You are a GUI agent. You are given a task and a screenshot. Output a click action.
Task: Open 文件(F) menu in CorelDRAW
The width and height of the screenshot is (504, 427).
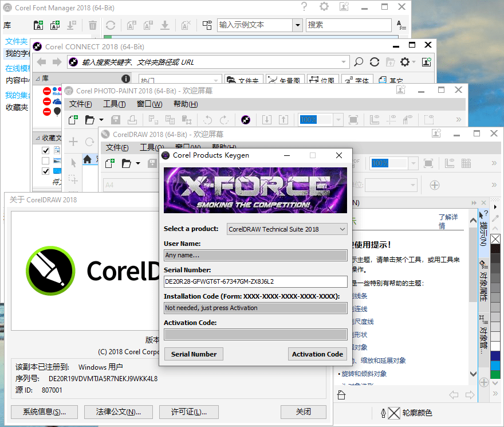pos(117,147)
